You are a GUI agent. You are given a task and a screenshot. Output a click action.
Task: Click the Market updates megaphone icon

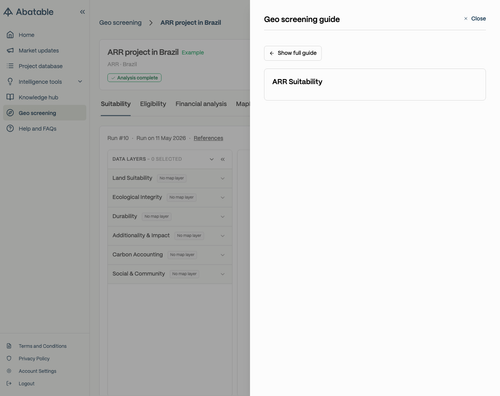pyautogui.click(x=10, y=50)
